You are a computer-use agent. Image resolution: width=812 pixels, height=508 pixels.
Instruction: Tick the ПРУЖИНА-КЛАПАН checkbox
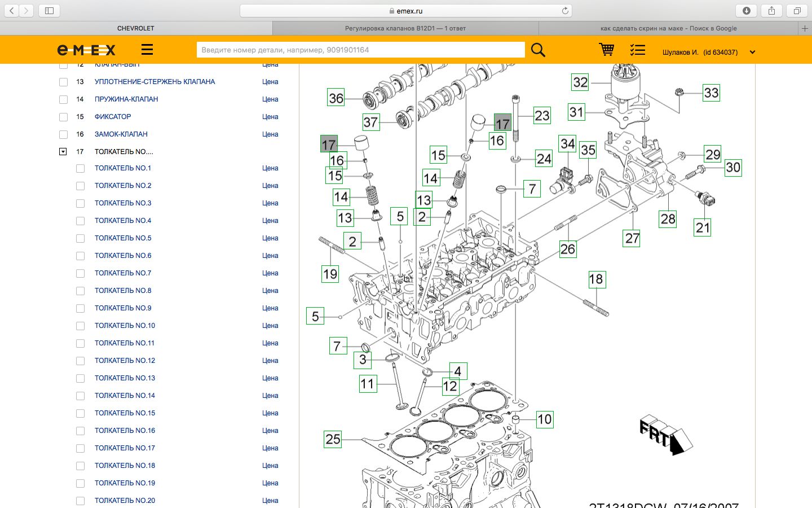click(63, 100)
